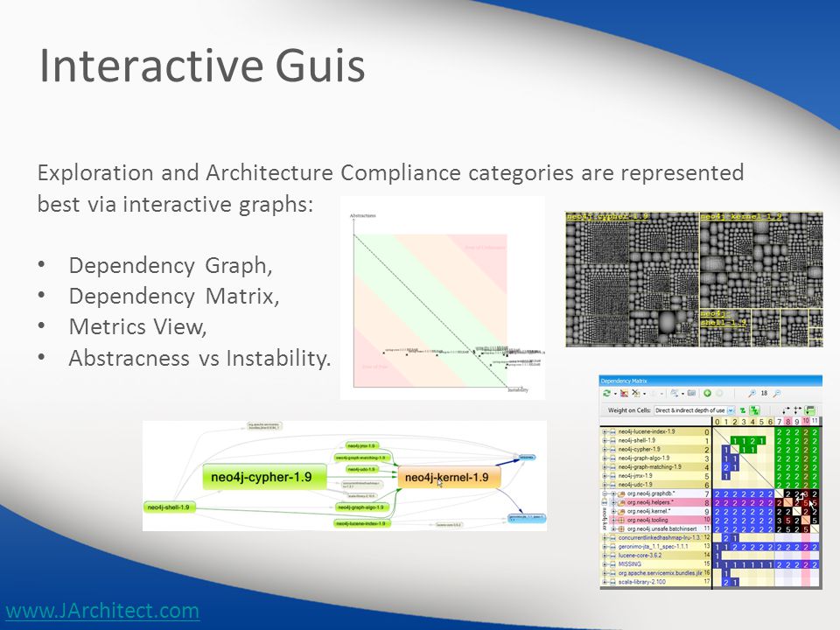
Task: Click column header 8 in the matrix
Action: pos(788,422)
